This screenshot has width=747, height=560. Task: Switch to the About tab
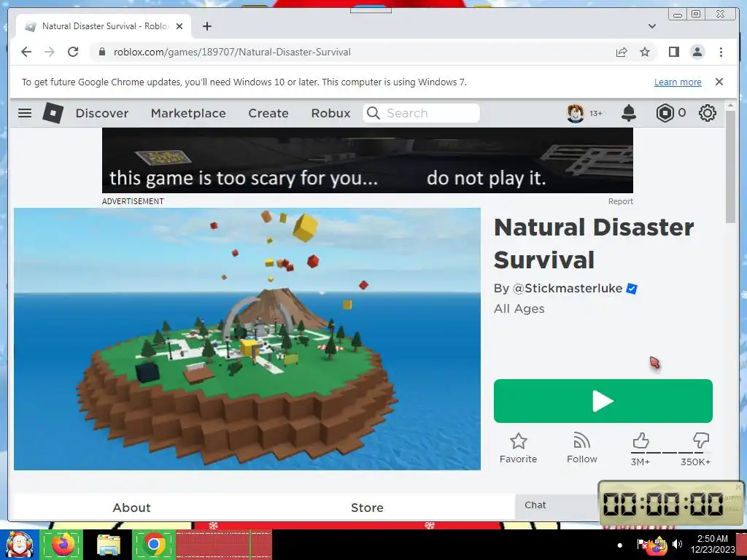[131, 507]
